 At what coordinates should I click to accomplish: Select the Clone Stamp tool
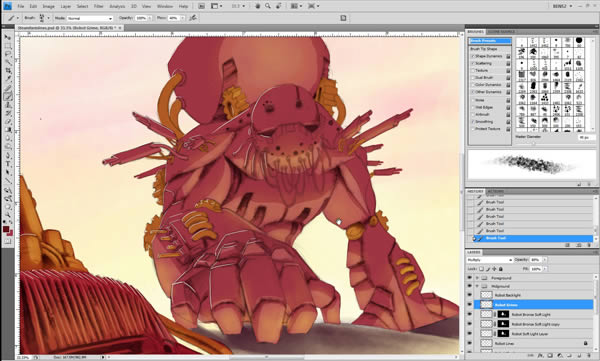7,105
